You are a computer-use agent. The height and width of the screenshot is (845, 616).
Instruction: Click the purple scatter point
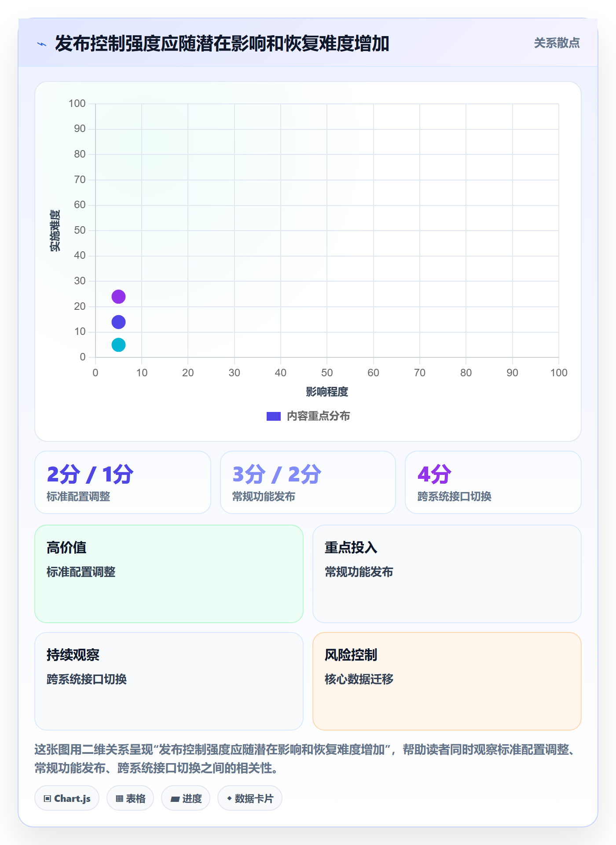tap(118, 297)
